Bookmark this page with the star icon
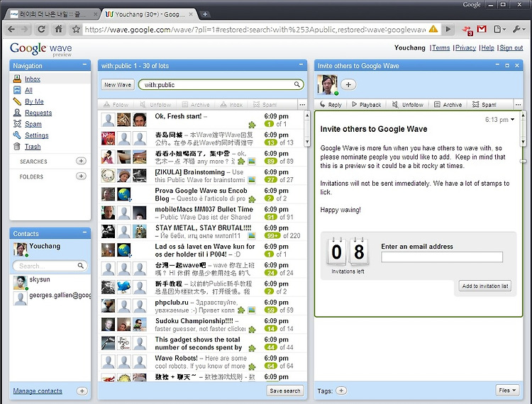The image size is (532, 404). (76, 29)
